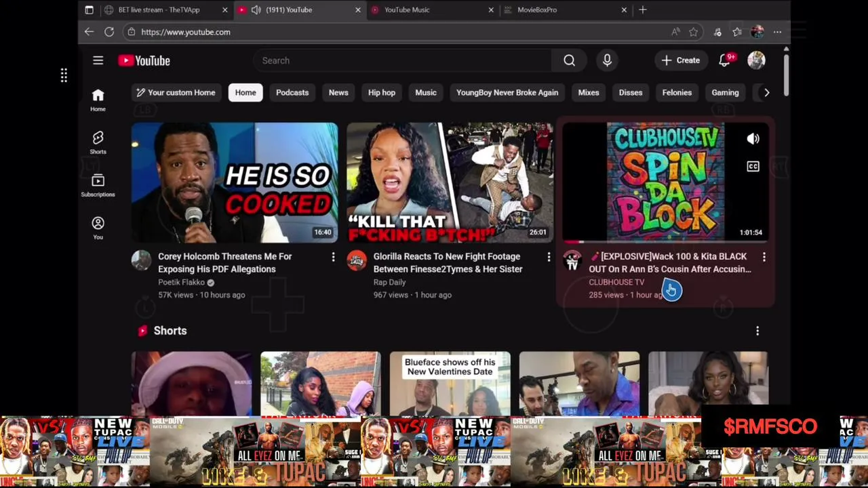Mute the YouTube tab audio
This screenshot has width=868, height=488.
point(256,10)
